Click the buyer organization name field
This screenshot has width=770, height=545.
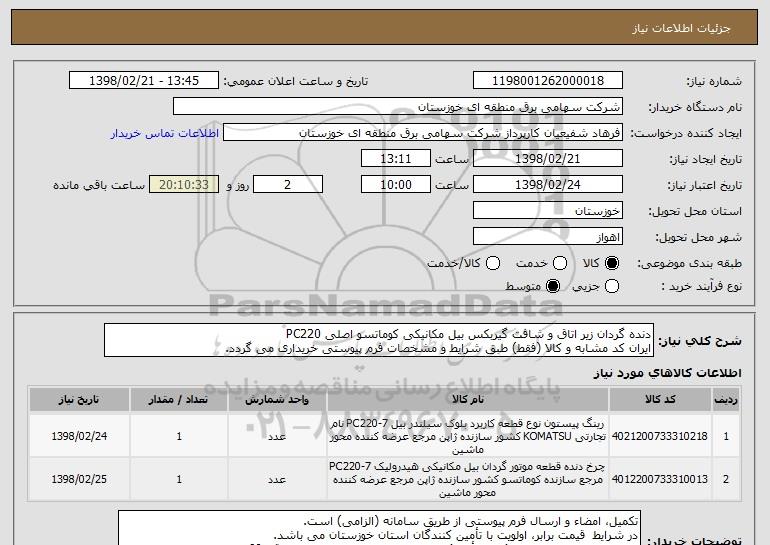tap(398, 107)
